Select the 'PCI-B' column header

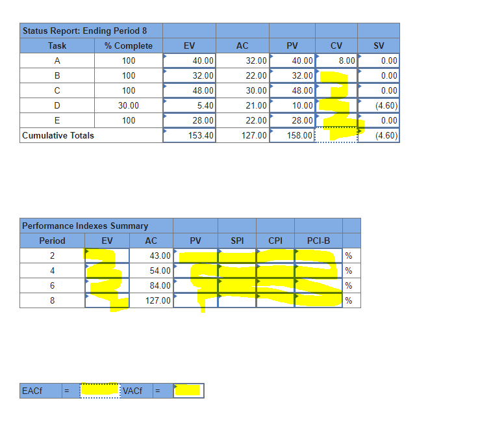318,241
